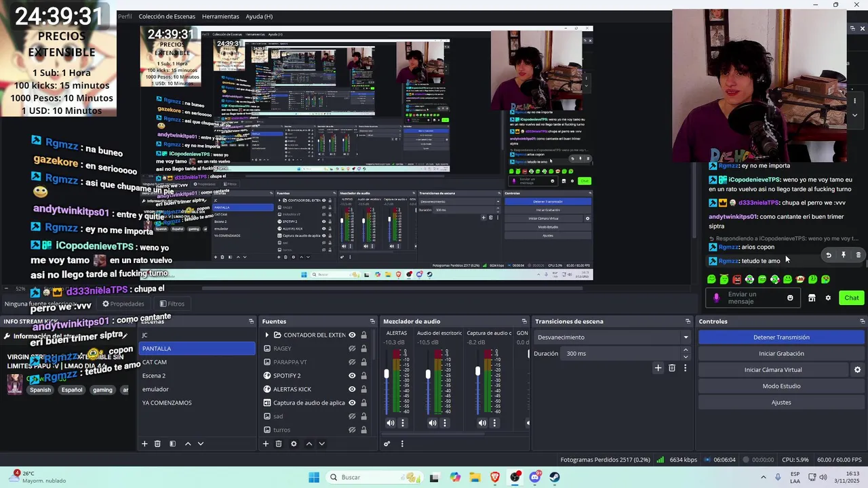This screenshot has height=488, width=868.
Task: Pop out the Fuentes dock panel
Action: 372,321
